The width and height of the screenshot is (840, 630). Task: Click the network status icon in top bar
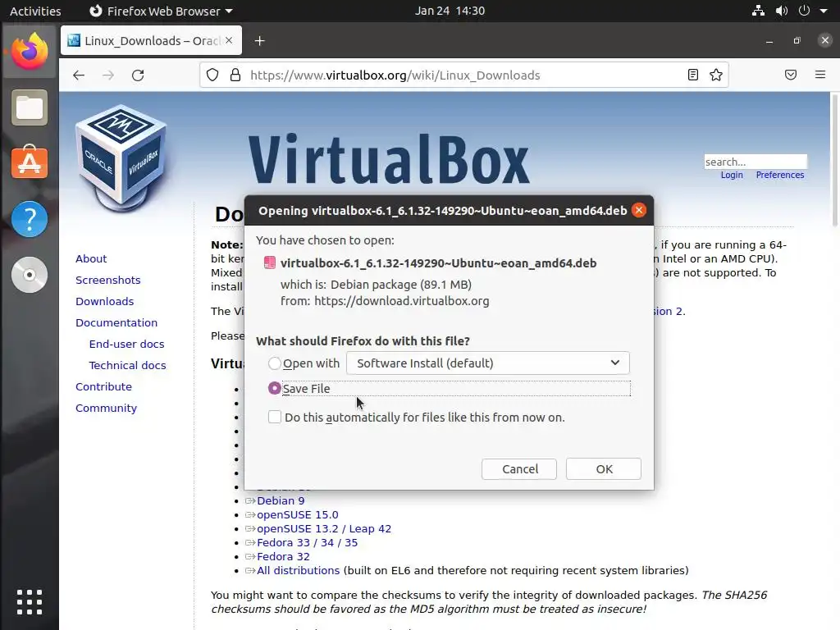[x=758, y=11]
